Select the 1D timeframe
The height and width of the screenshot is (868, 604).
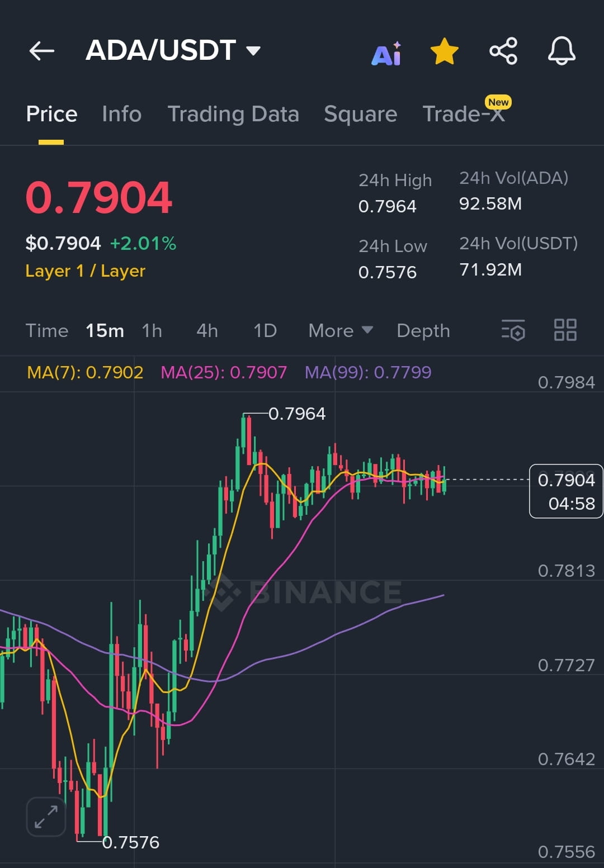265,330
